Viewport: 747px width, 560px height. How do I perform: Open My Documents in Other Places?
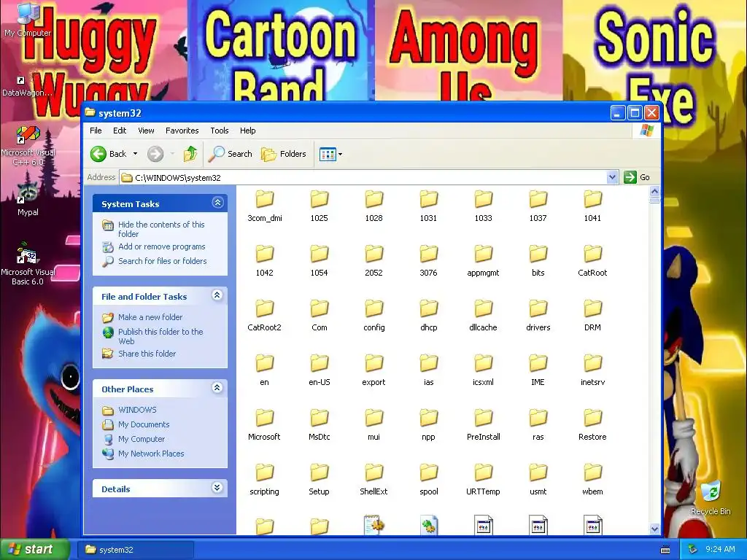pyautogui.click(x=144, y=424)
